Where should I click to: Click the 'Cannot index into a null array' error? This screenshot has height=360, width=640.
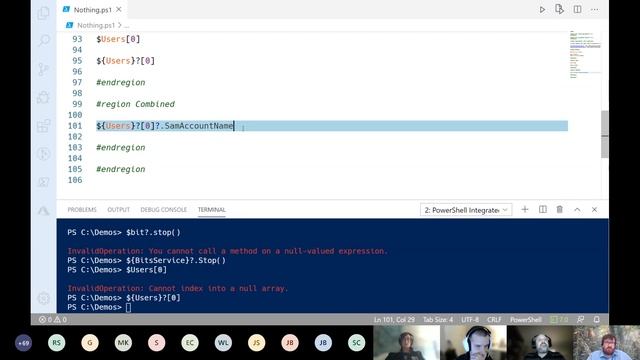(178, 289)
